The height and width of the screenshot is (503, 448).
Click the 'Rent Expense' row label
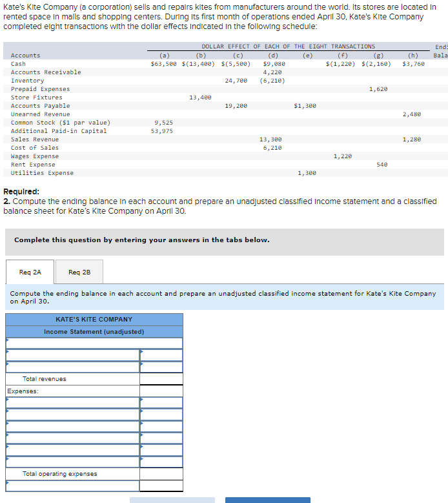tap(33, 165)
